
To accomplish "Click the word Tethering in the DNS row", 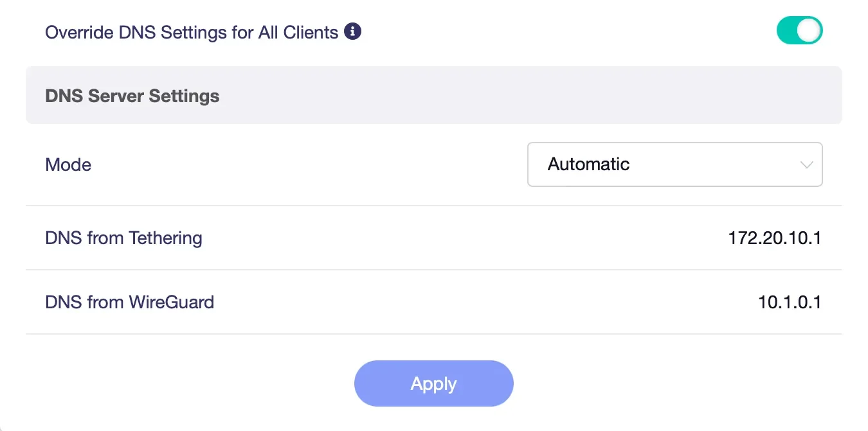I will pos(165,238).
